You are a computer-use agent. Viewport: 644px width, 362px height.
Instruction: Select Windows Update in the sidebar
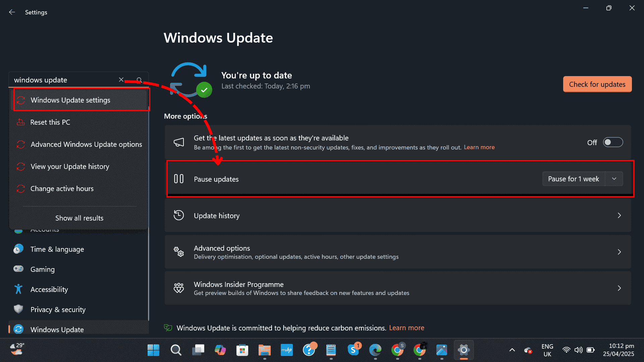tap(57, 329)
